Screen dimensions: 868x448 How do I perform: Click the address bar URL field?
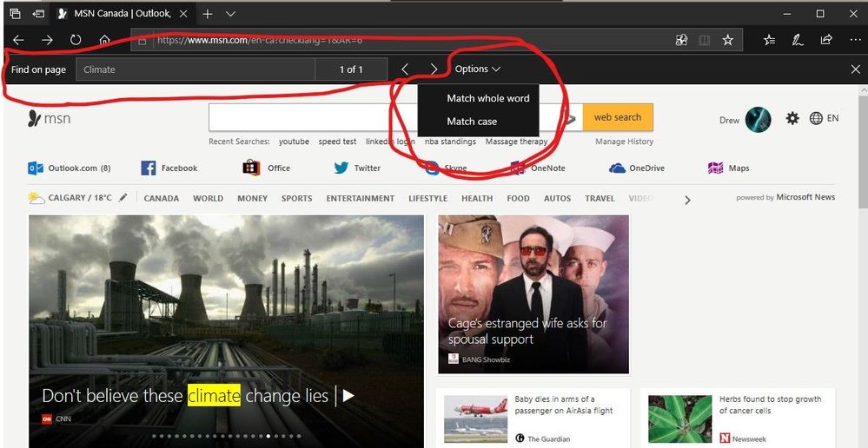[399, 40]
